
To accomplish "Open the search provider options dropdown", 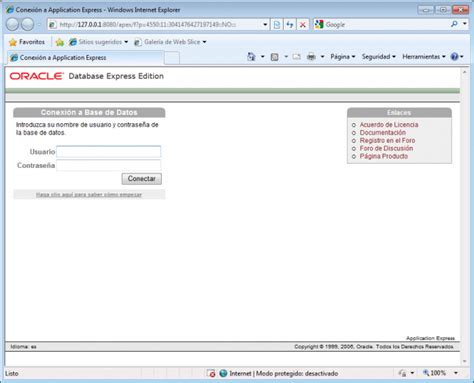I will click(465, 24).
